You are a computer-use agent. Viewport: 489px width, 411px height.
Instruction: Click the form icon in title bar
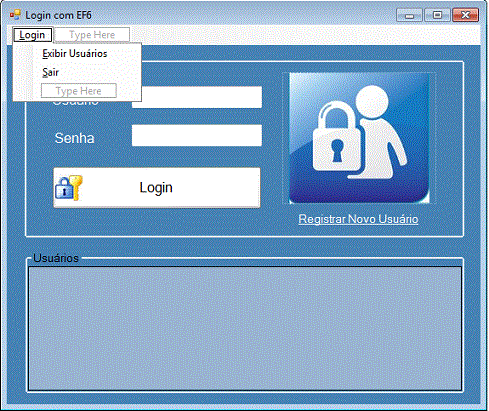click(x=15, y=15)
